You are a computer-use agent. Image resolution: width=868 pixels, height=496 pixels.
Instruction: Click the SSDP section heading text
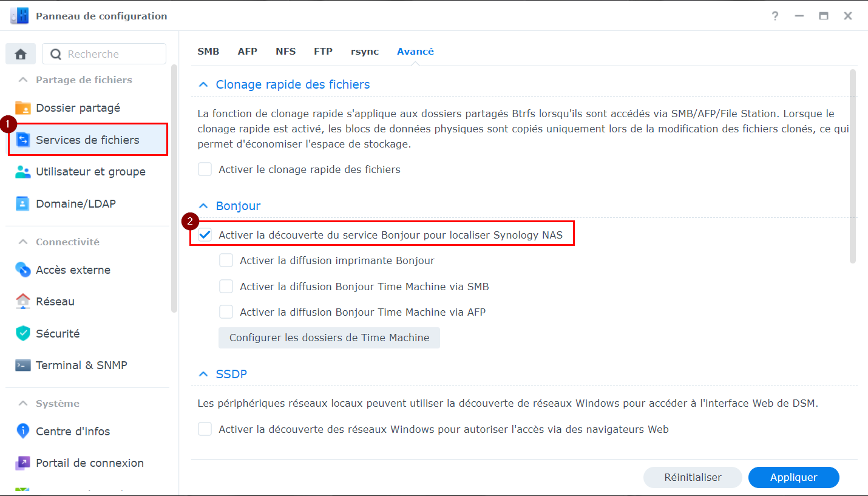click(231, 374)
